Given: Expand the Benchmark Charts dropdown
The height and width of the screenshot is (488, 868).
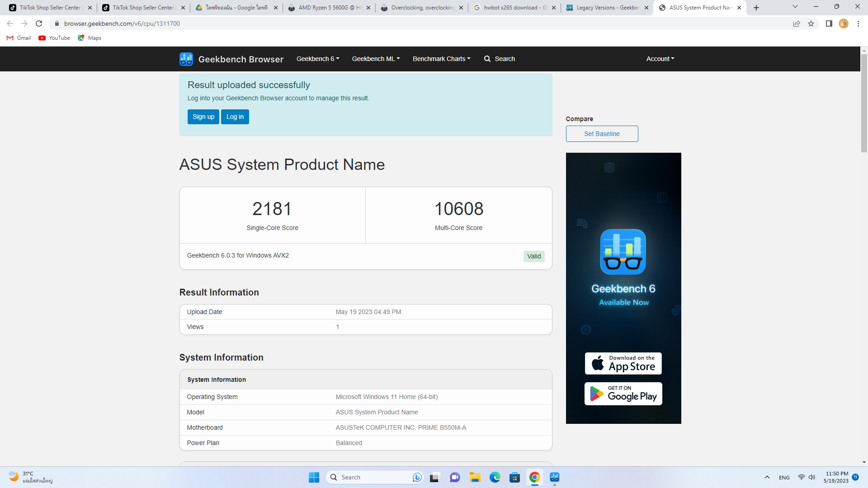Looking at the screenshot, I should (441, 59).
